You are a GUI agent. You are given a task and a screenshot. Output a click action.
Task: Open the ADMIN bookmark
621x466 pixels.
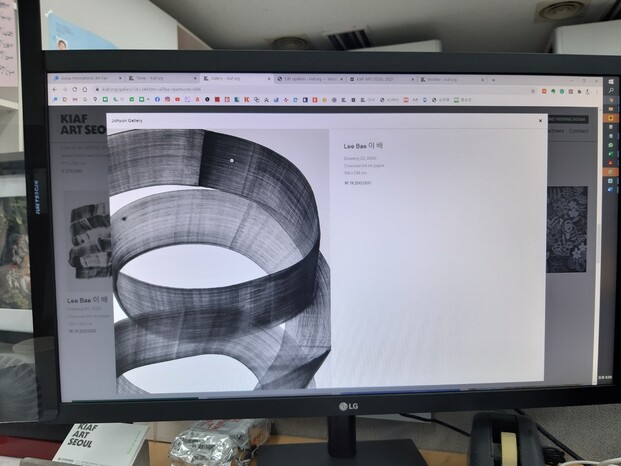pos(389,100)
